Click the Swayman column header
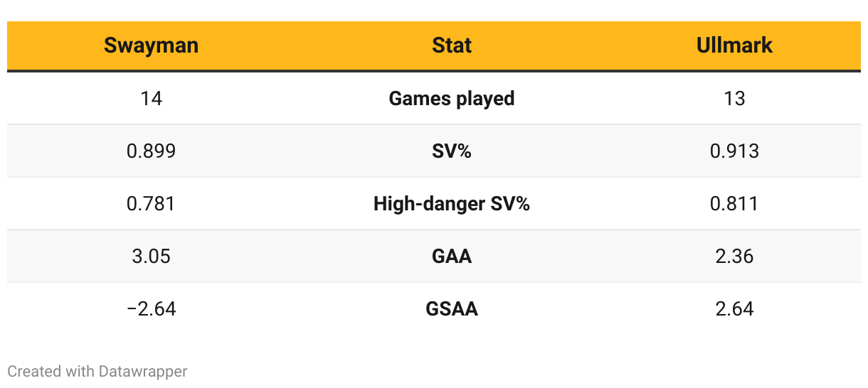The height and width of the screenshot is (388, 868). tap(151, 45)
